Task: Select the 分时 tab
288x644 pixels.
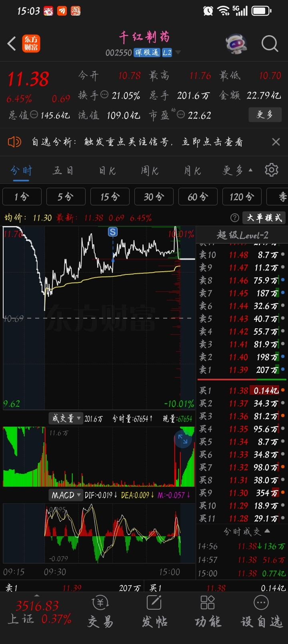Action: coord(21,171)
